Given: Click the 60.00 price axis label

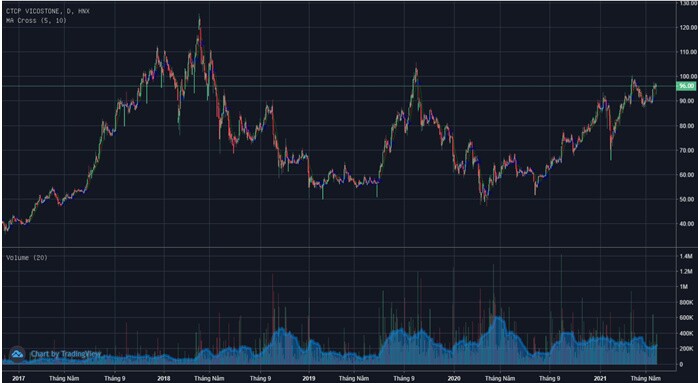Looking at the screenshot, I should point(686,175).
